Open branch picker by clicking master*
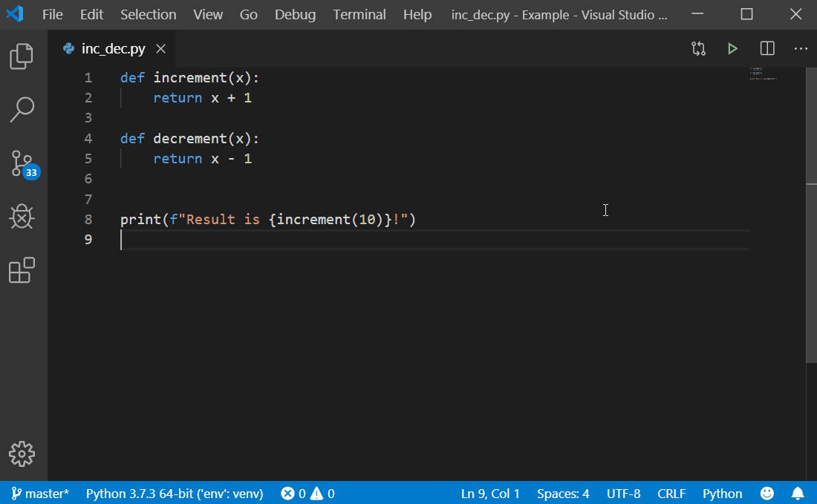The width and height of the screenshot is (817, 504). (x=41, y=493)
